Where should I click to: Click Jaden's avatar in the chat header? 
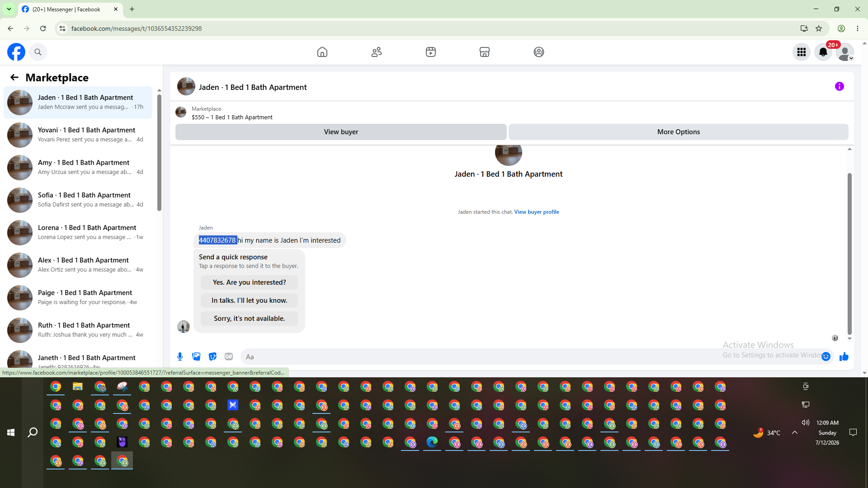[x=186, y=86]
